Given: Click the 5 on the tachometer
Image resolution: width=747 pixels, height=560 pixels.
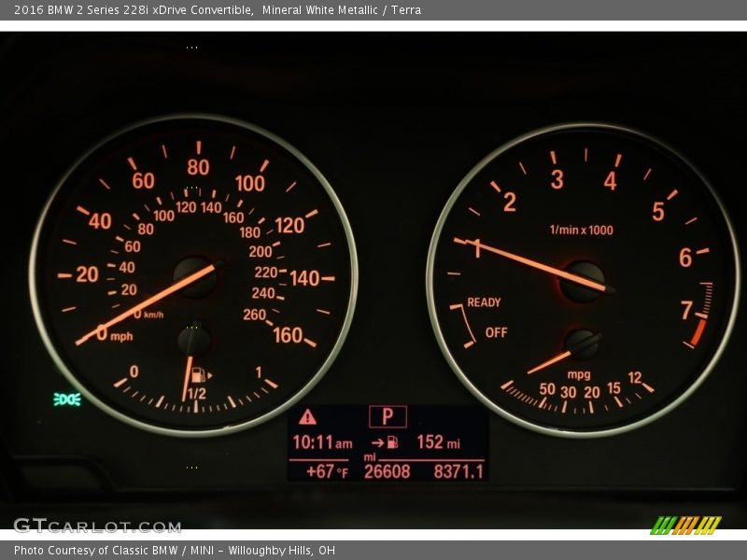Looking at the screenshot, I should point(658,212).
